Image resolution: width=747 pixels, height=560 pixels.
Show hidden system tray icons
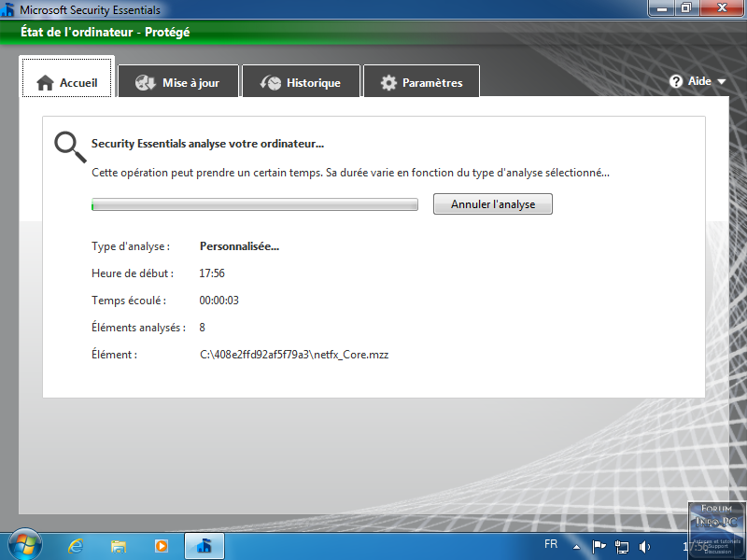(x=576, y=547)
